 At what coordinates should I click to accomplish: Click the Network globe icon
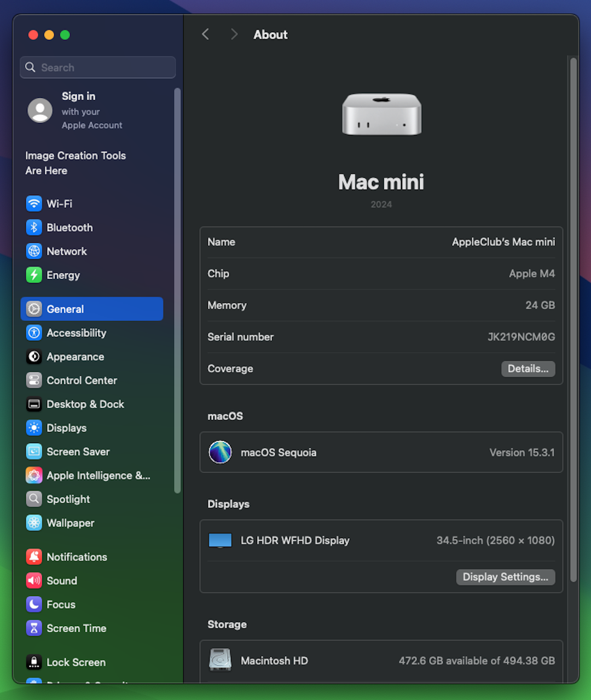pos(34,251)
